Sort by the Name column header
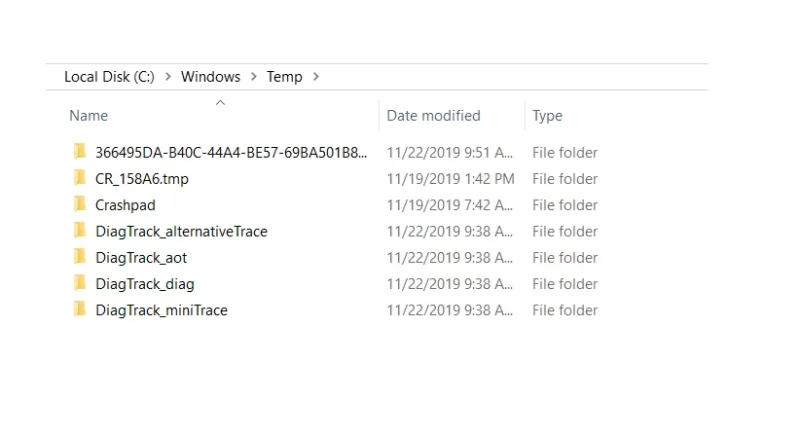Image resolution: width=800 pixels, height=435 pixels. (x=88, y=116)
